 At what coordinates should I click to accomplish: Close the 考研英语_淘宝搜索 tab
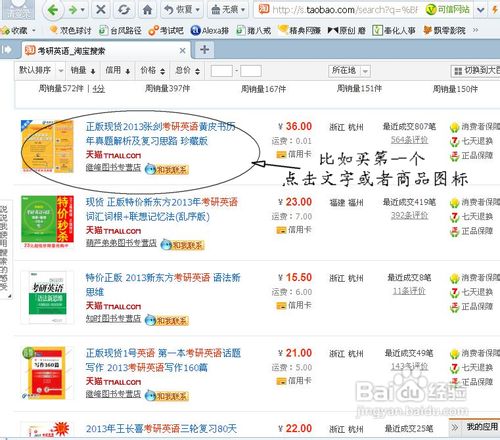pyautogui.click(x=182, y=51)
